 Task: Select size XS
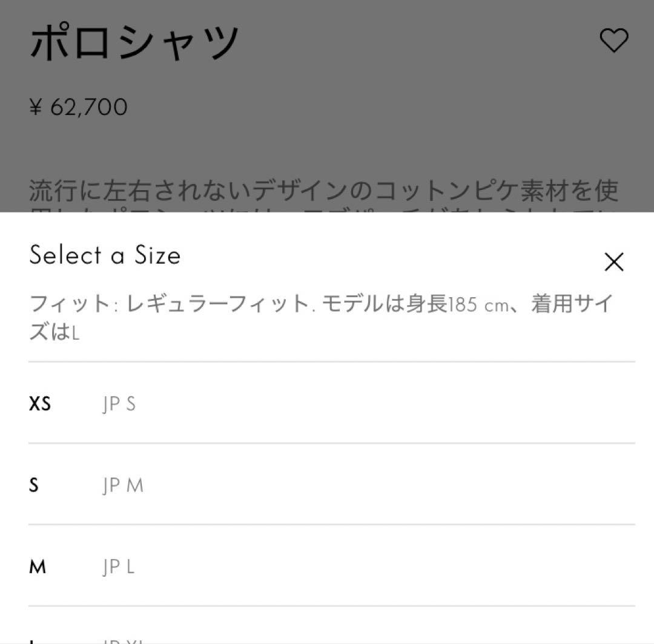[40, 403]
